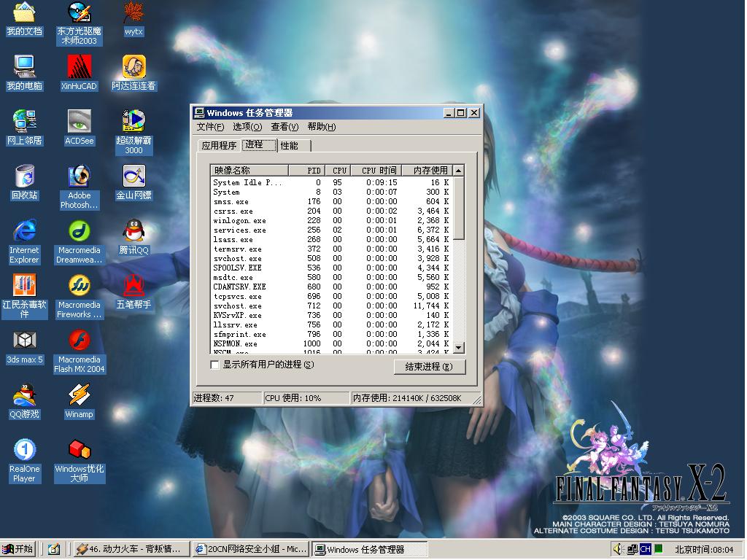Select the 东方光驱魔术师2003 desktop icon
The image size is (747, 560).
tap(79, 24)
